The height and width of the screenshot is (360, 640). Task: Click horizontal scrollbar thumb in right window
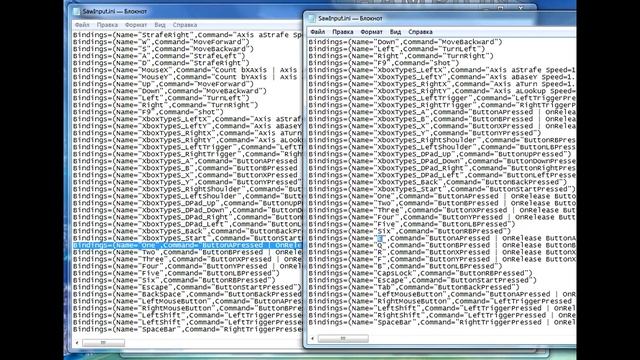coord(343,338)
